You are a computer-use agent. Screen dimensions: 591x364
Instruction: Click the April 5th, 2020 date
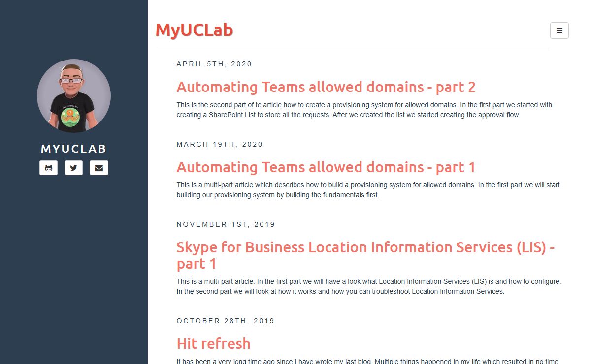(214, 64)
